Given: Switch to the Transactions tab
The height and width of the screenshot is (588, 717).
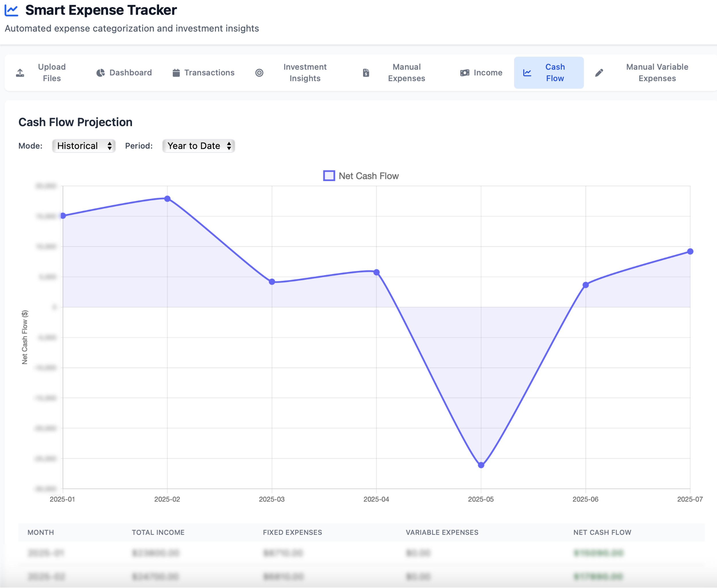Looking at the screenshot, I should (209, 73).
